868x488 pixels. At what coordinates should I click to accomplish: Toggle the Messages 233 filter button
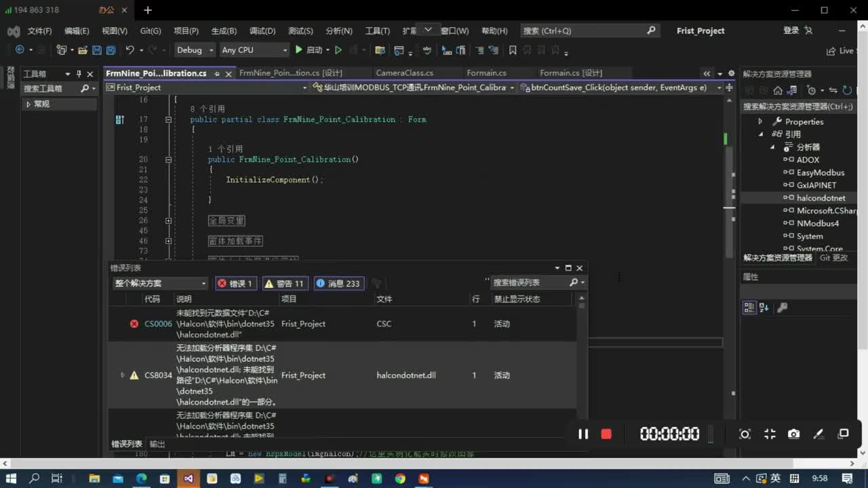(x=338, y=283)
